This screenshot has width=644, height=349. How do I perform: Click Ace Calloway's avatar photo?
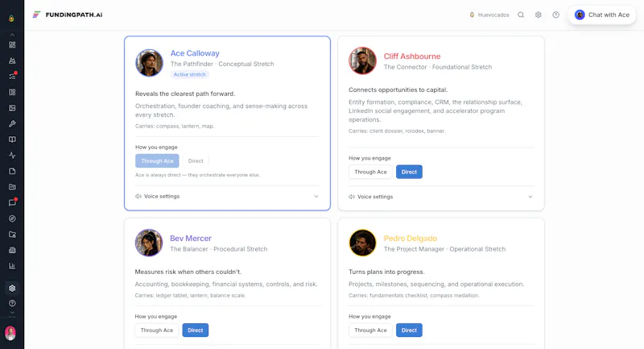150,63
